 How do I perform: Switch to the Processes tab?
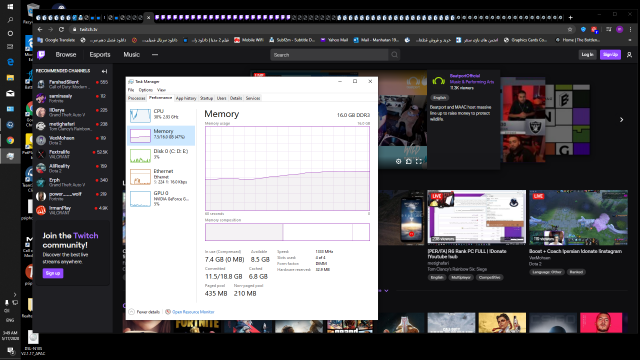click(137, 98)
